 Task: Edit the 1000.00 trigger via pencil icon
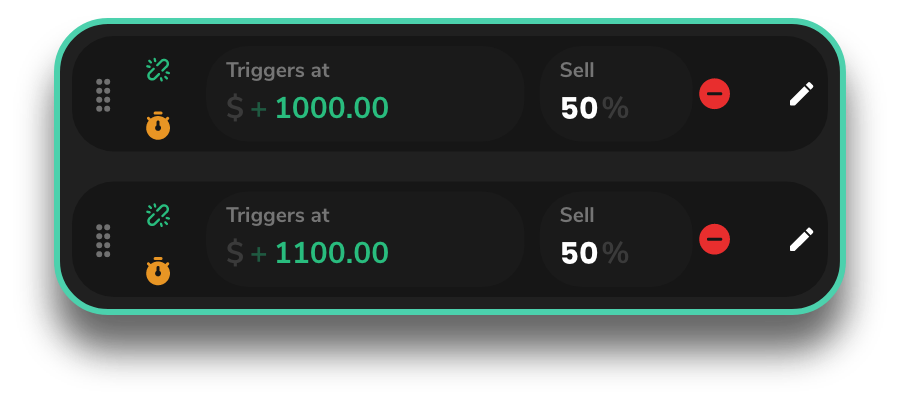coord(801,94)
